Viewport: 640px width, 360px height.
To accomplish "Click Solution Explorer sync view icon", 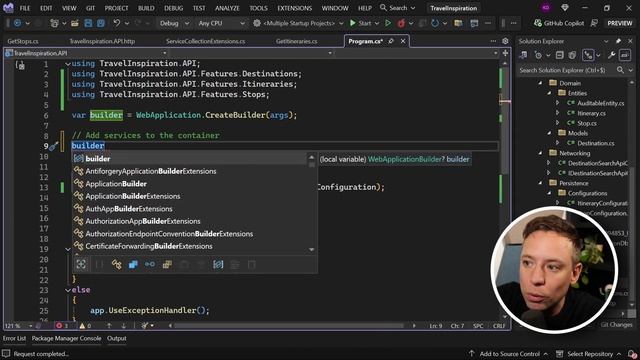I will (x=523, y=55).
